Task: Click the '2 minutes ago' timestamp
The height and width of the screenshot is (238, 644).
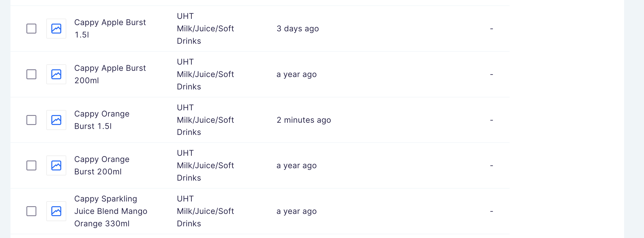Action: click(x=304, y=120)
